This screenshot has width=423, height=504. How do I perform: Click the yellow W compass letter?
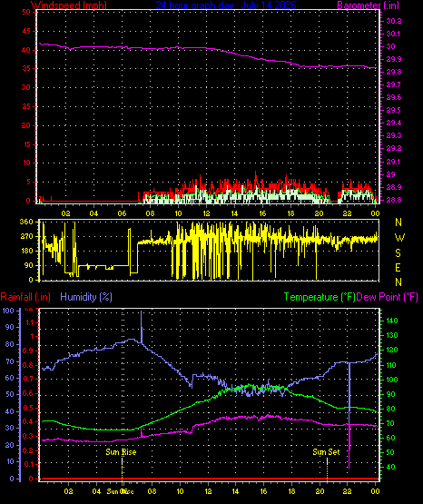[x=399, y=238]
